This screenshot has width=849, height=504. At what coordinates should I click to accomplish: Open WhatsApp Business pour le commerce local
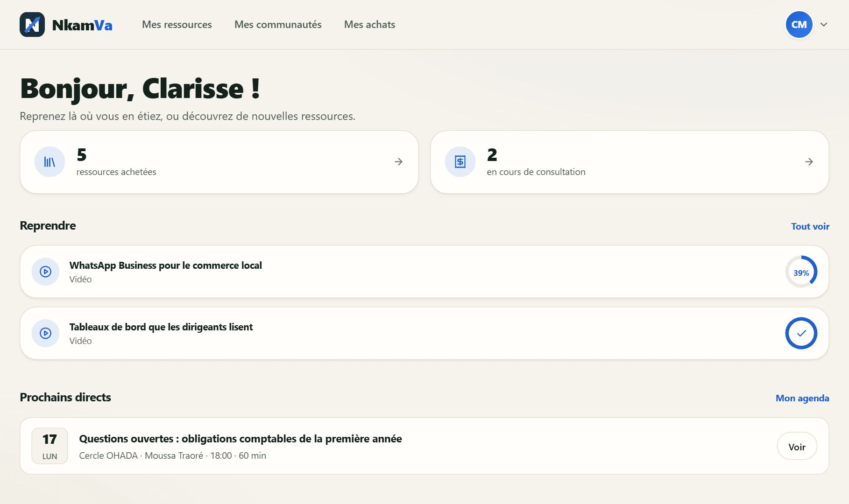(165, 266)
